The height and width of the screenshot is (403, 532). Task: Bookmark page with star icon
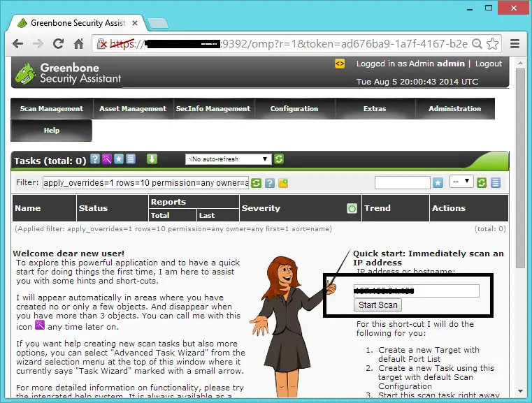point(492,44)
